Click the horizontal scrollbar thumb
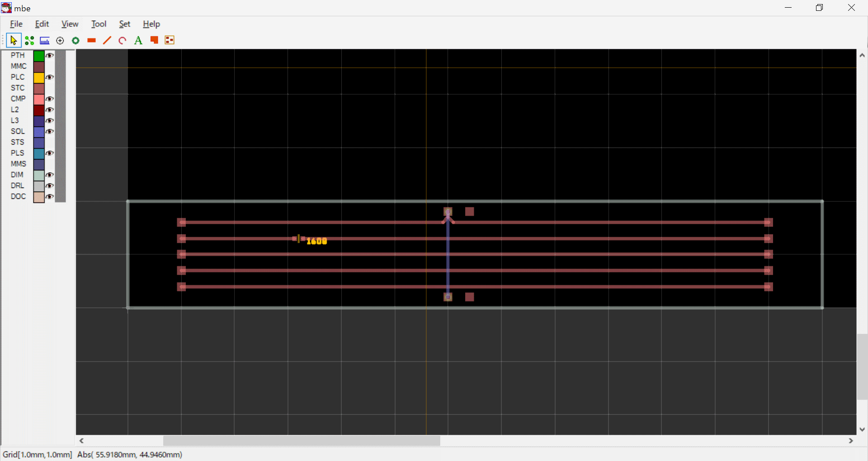Image resolution: width=868 pixels, height=461 pixels. click(x=302, y=441)
